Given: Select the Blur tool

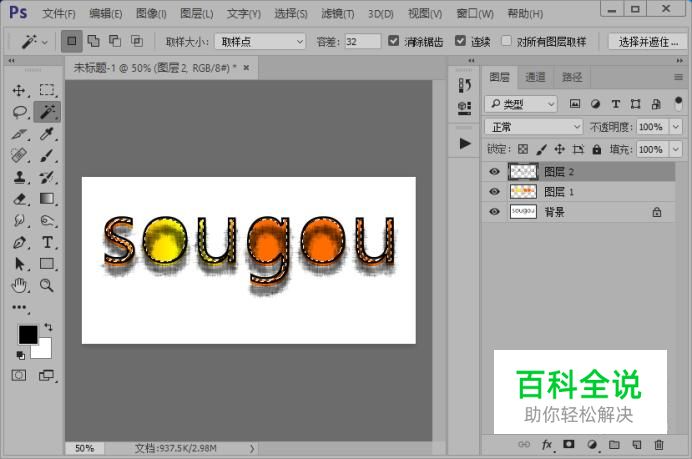Looking at the screenshot, I should 19,220.
